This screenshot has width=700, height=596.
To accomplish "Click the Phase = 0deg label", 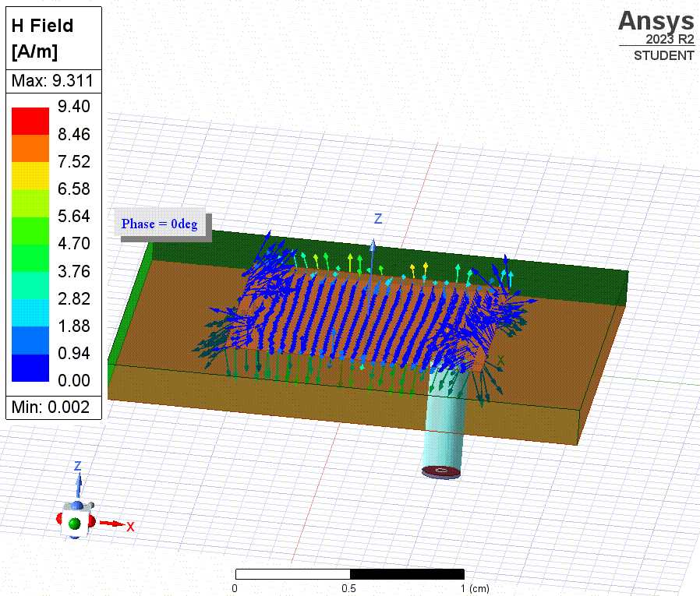I will click(159, 224).
